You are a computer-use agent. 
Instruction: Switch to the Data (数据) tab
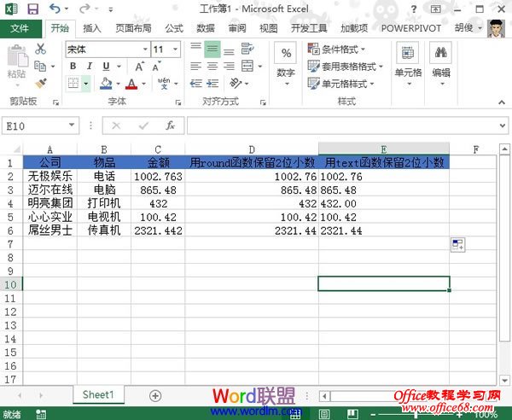pos(206,28)
